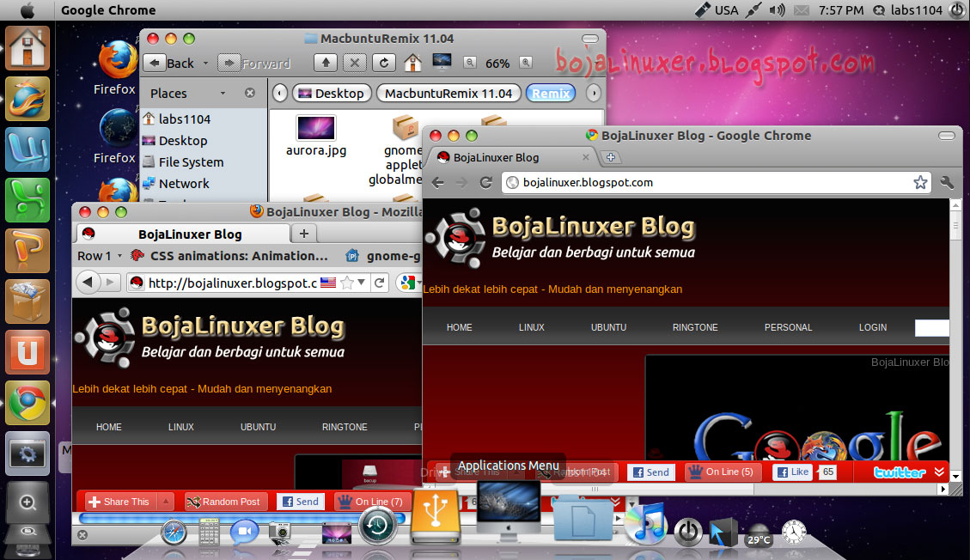Open the Time Machine icon in the dock

coord(376,526)
